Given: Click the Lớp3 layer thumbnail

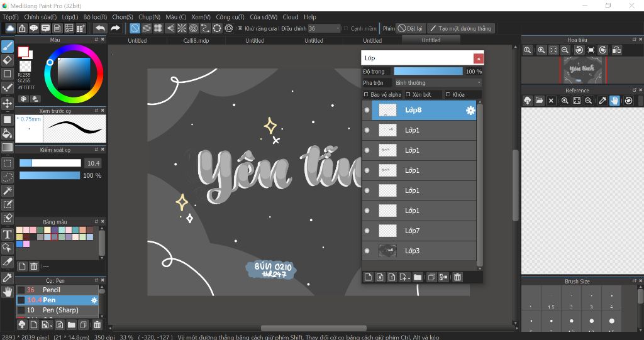Looking at the screenshot, I should [x=387, y=251].
